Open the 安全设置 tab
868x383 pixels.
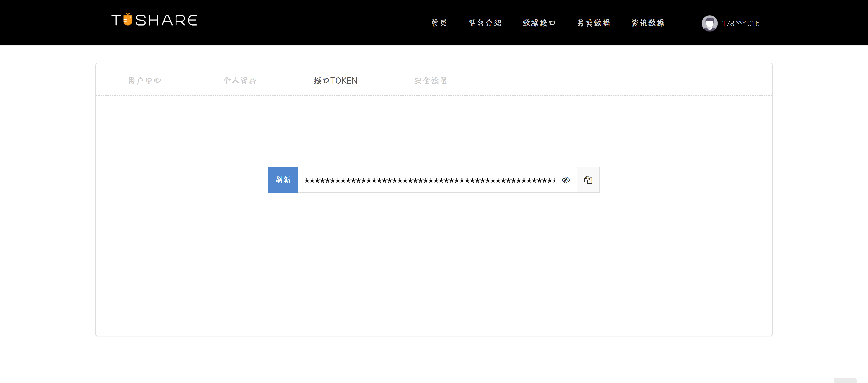tap(431, 81)
